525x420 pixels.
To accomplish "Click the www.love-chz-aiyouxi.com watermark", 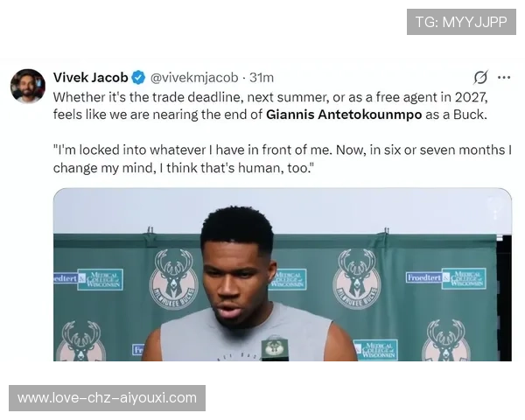I will (107, 398).
